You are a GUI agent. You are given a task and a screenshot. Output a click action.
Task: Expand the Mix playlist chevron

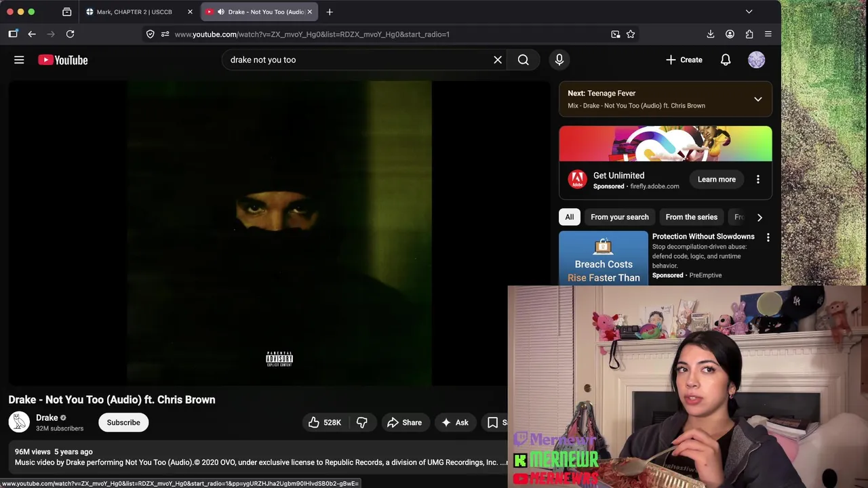tap(758, 99)
